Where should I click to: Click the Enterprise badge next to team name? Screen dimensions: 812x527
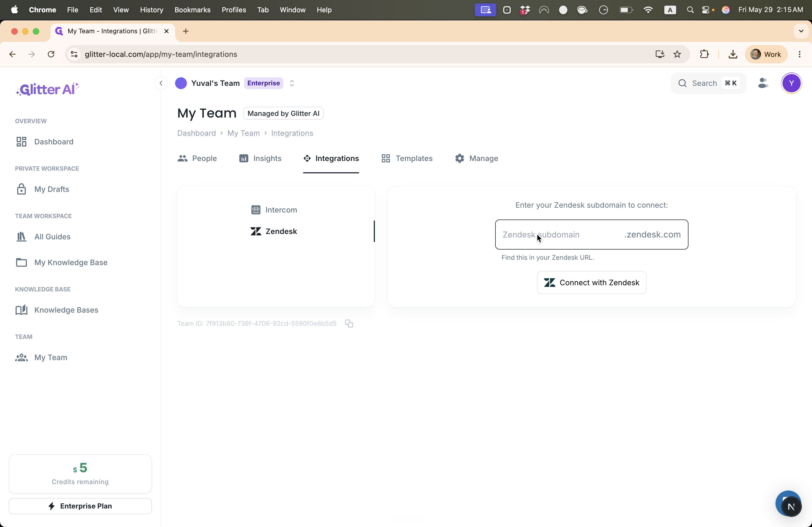coord(263,83)
